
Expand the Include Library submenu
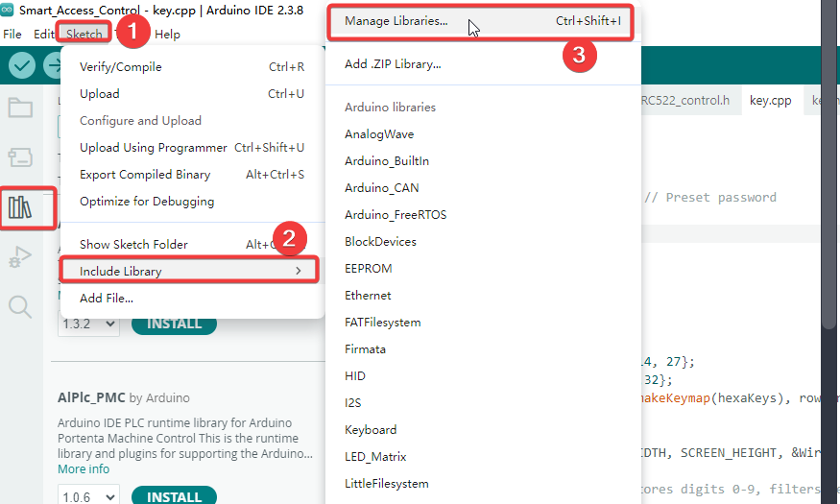190,271
